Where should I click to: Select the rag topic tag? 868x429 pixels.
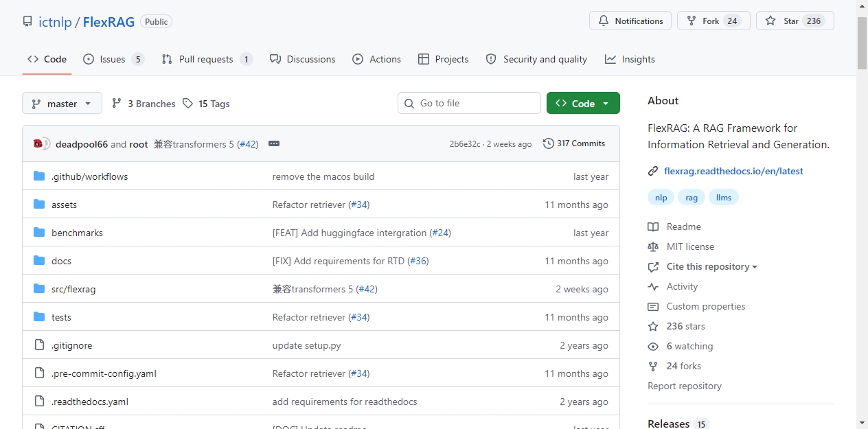(692, 198)
